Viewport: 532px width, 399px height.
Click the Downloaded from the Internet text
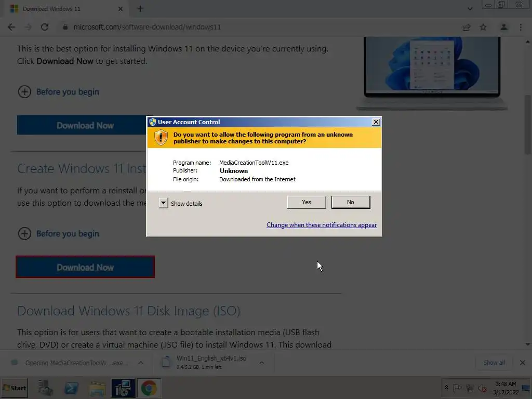tap(257, 179)
